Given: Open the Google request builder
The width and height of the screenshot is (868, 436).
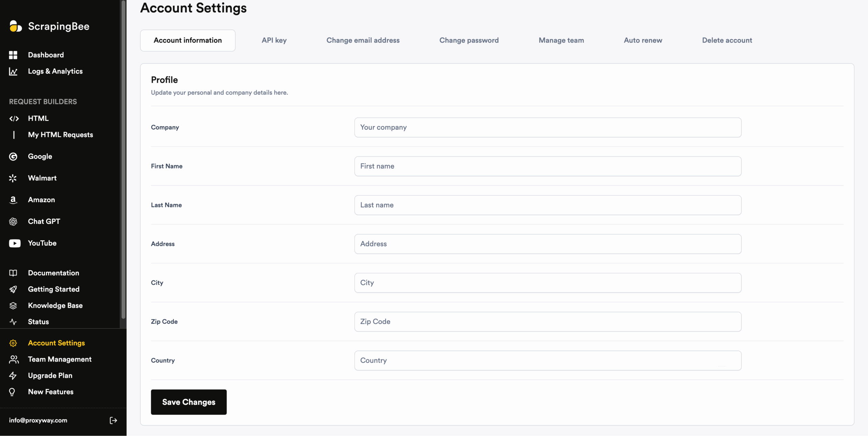Looking at the screenshot, I should tap(40, 156).
